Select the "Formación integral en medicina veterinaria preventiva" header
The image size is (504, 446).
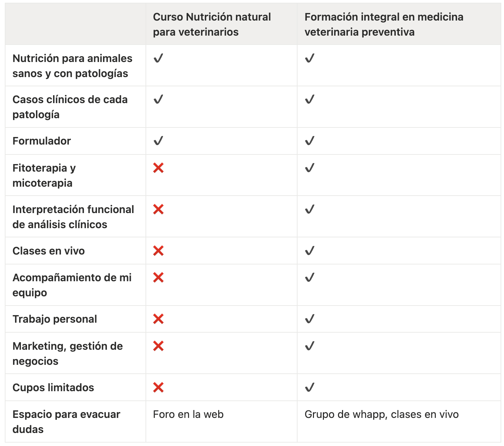coord(383,24)
